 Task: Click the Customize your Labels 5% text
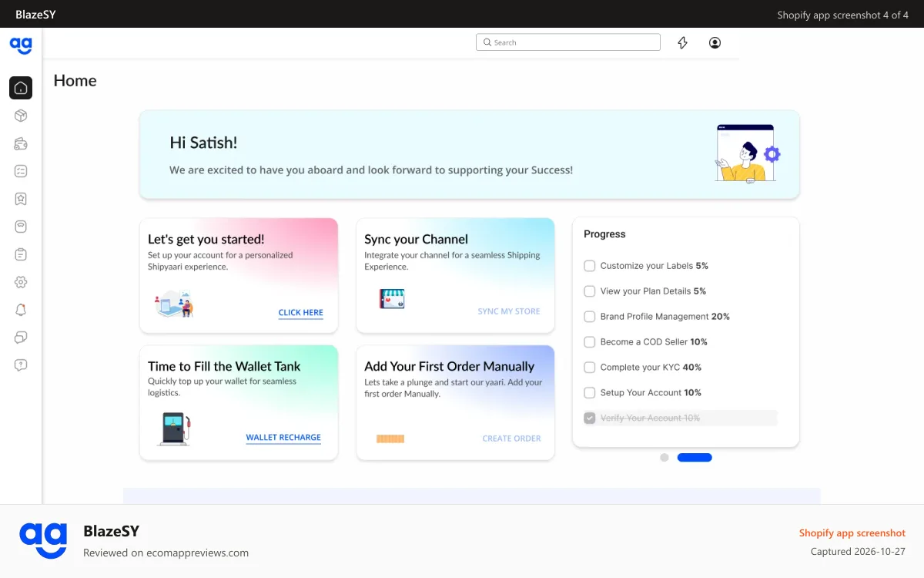654,266
